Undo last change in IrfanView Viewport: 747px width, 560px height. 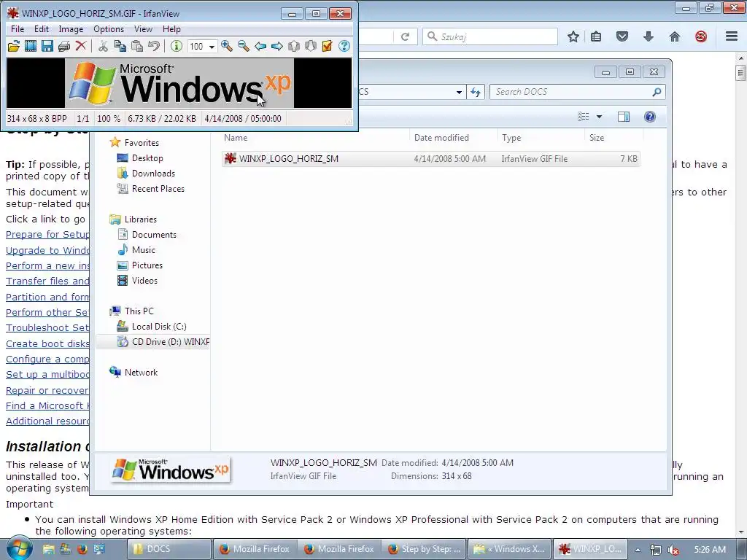pos(153,46)
